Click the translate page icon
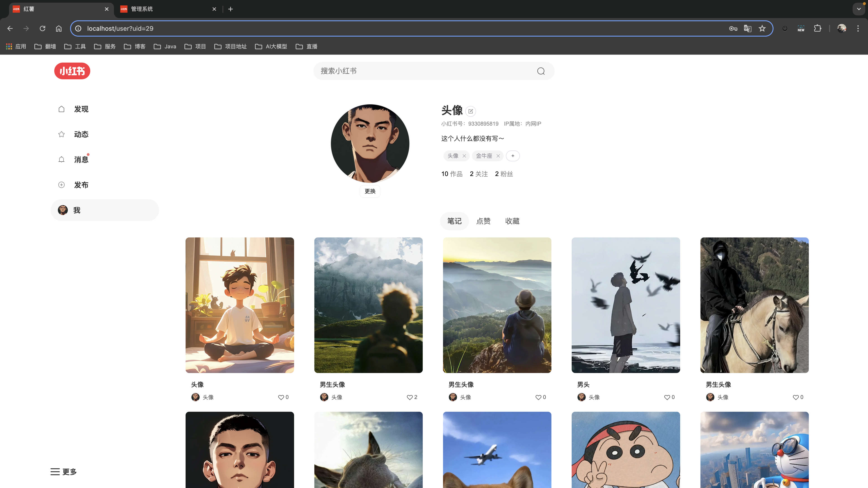Image resolution: width=868 pixels, height=488 pixels. pyautogui.click(x=747, y=29)
